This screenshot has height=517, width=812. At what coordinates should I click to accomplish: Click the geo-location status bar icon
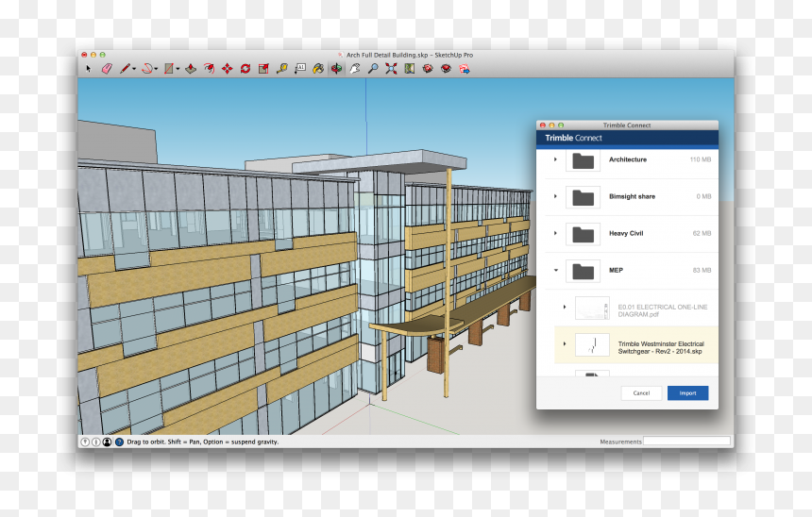coord(85,442)
